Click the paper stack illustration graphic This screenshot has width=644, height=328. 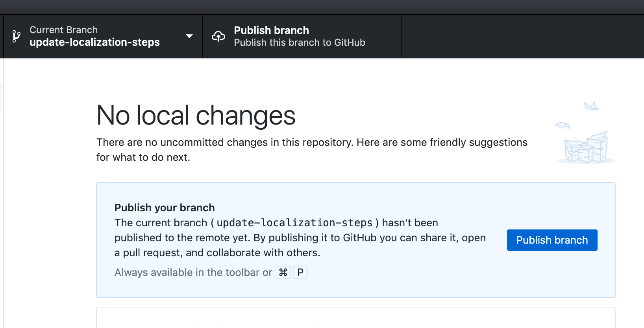coord(585,150)
